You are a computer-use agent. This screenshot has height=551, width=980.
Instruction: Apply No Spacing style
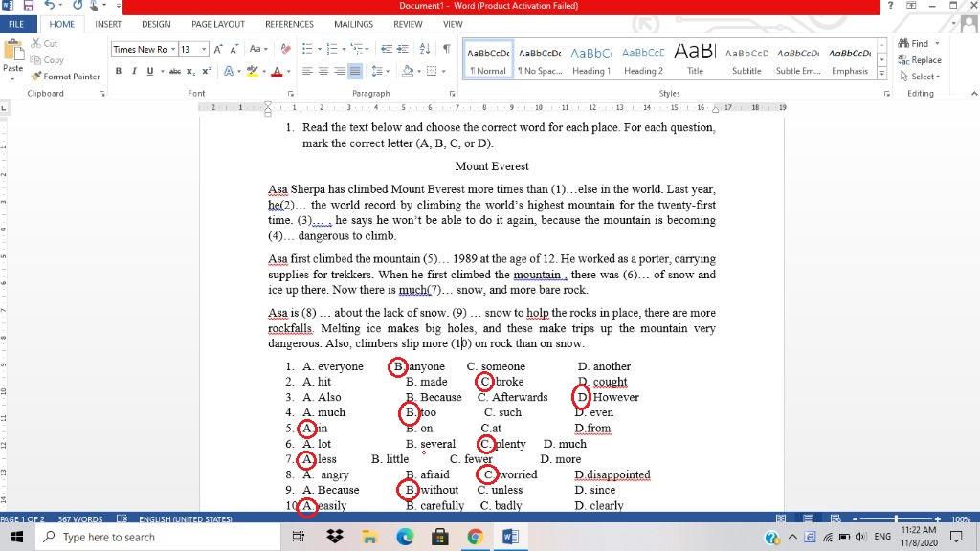pyautogui.click(x=540, y=60)
